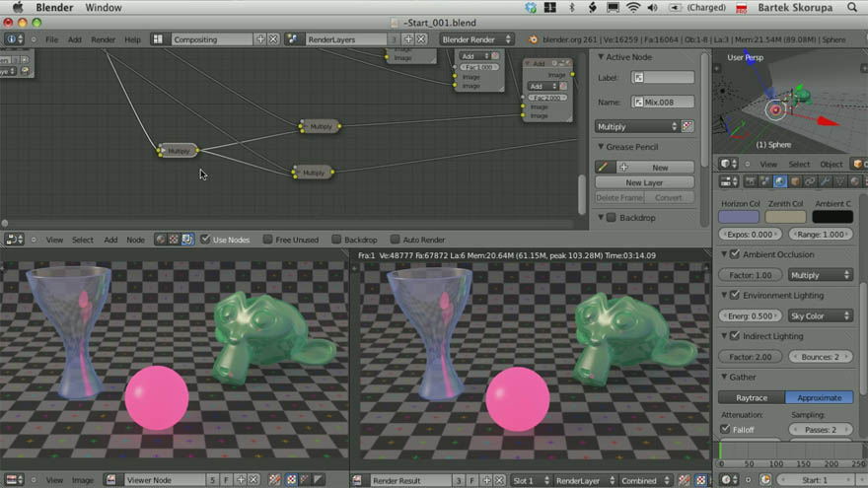Open the Horizon Color swatch
The image size is (868, 488).
(x=739, y=216)
